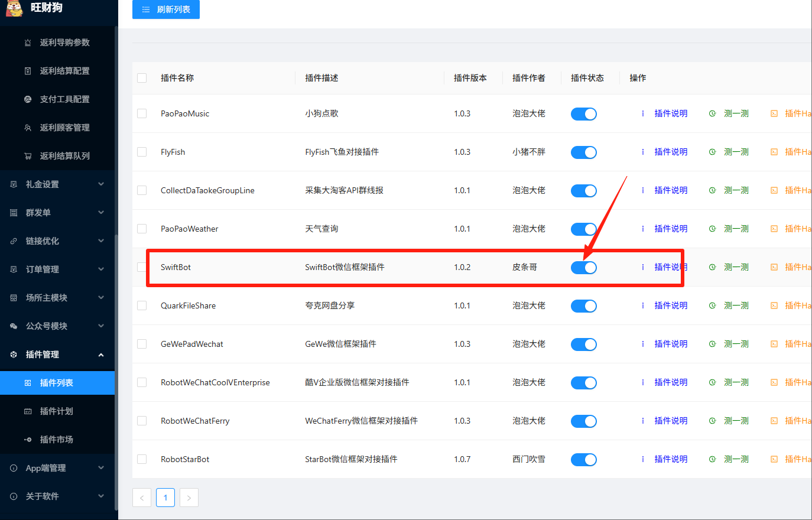This screenshot has height=520, width=812.
Task: Click the 返利结算队列 cart icon
Action: 28,156
